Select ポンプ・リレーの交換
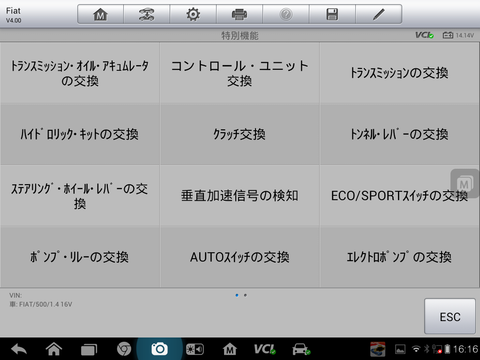 (80, 257)
